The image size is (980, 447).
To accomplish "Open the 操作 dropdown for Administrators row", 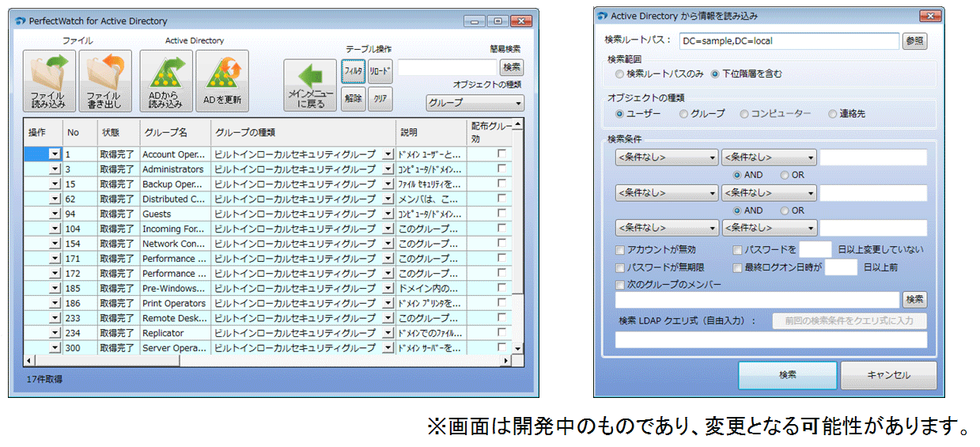I will click(x=55, y=169).
